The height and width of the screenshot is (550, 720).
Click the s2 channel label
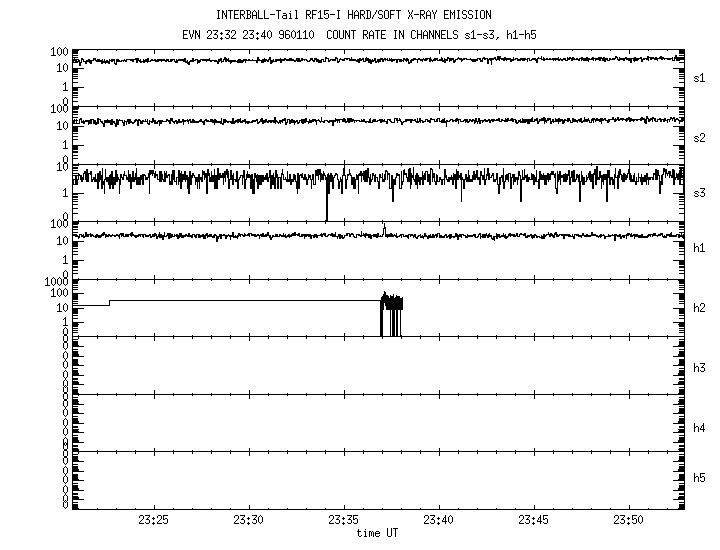pyautogui.click(x=700, y=136)
